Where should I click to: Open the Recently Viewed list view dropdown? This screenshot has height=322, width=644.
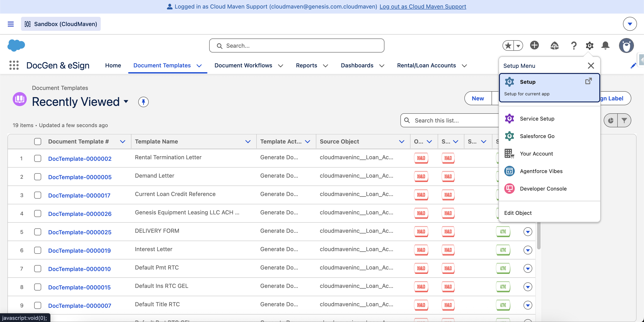coord(126,101)
